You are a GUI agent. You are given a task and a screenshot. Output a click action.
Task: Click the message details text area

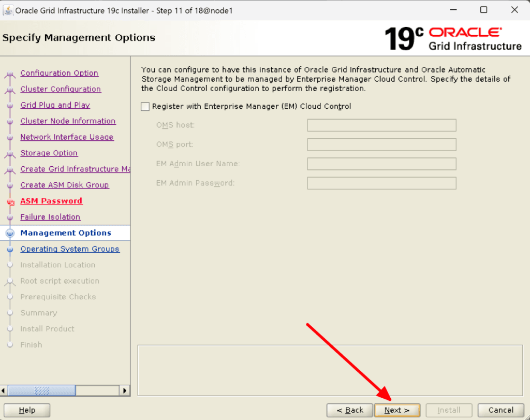pyautogui.click(x=330, y=370)
